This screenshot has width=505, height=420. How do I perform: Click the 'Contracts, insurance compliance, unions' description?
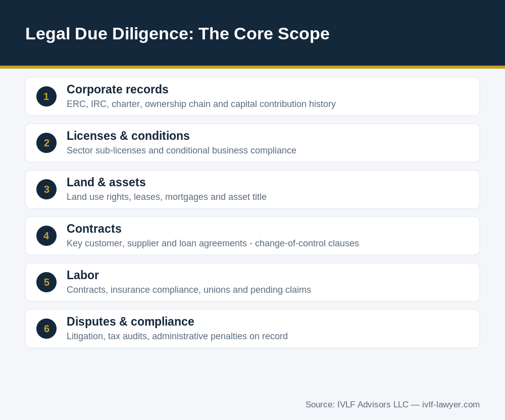189,290
